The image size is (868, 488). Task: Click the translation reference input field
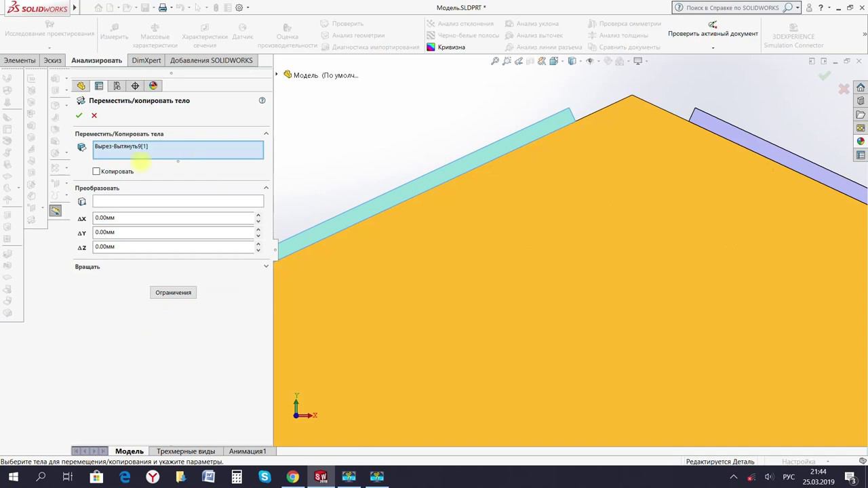pos(178,201)
